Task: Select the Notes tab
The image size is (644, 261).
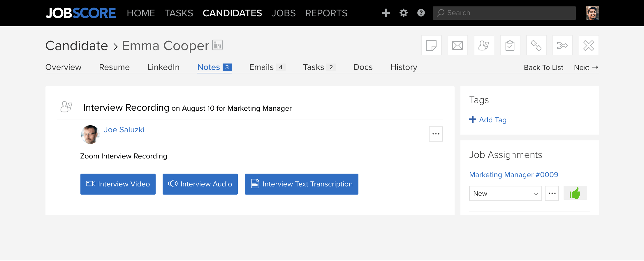Action: point(214,67)
